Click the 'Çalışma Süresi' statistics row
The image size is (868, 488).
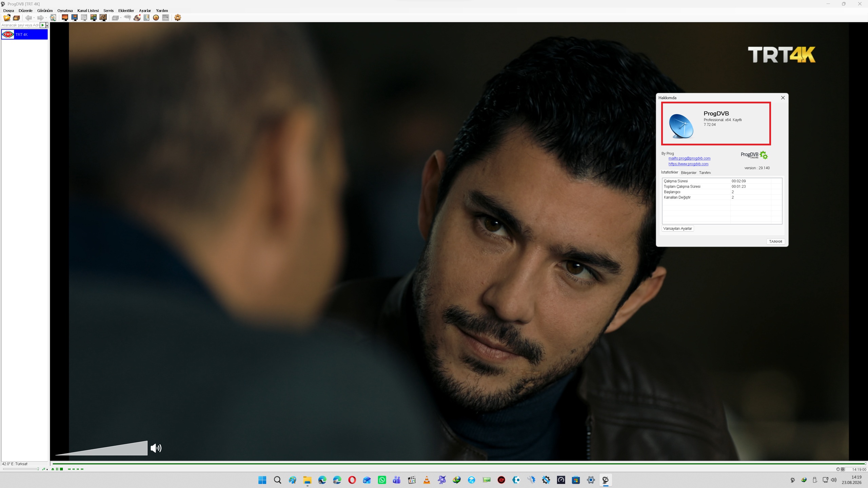pyautogui.click(x=722, y=181)
